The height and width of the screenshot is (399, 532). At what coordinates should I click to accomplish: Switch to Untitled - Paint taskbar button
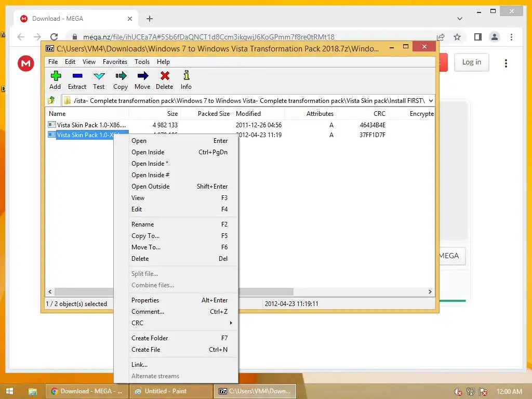(170, 391)
